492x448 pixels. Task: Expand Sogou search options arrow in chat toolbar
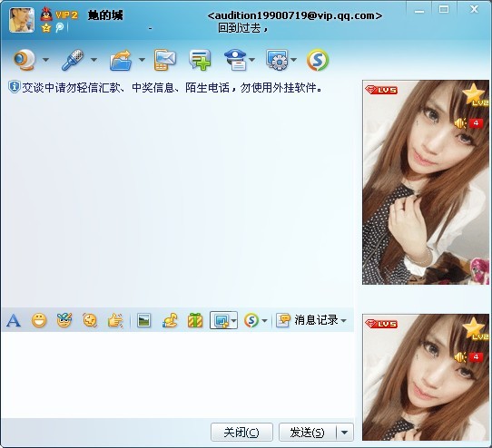coord(264,321)
